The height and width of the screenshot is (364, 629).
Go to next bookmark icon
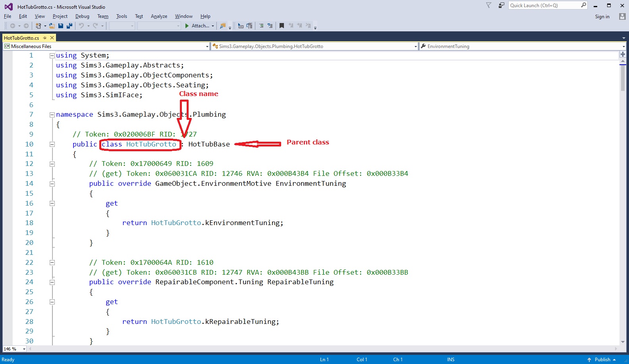[x=299, y=26]
